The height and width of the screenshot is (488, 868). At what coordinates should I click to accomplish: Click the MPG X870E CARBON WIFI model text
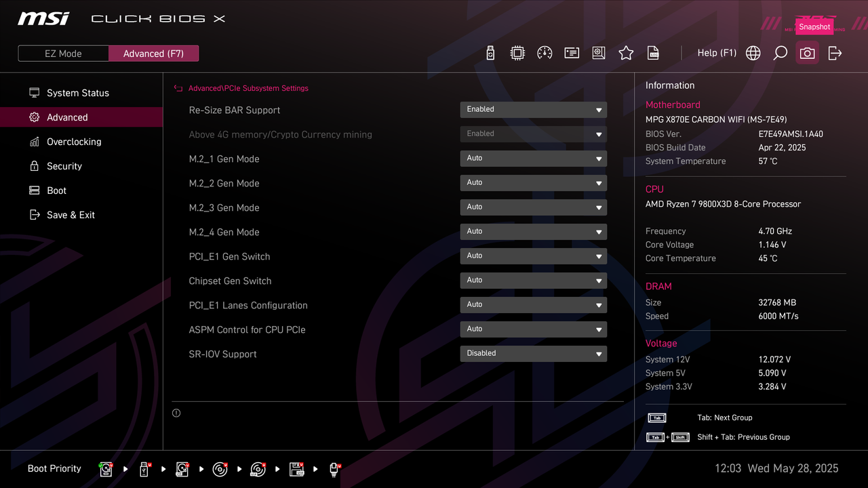716,119
